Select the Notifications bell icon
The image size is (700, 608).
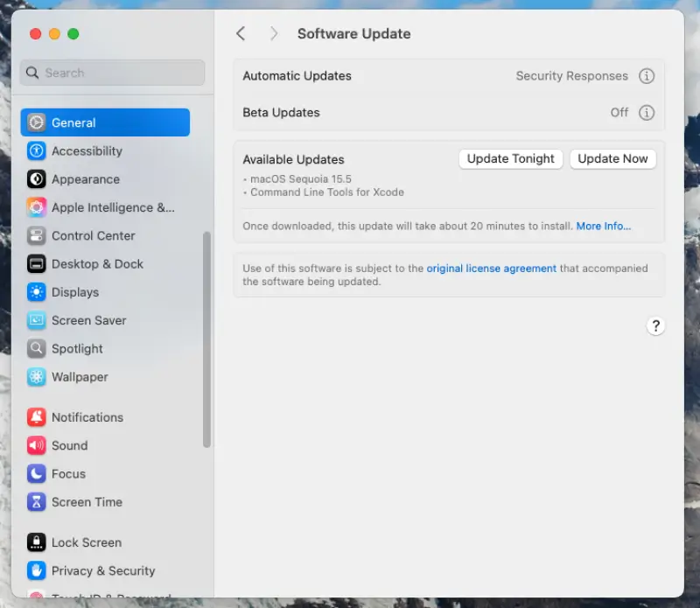36,417
